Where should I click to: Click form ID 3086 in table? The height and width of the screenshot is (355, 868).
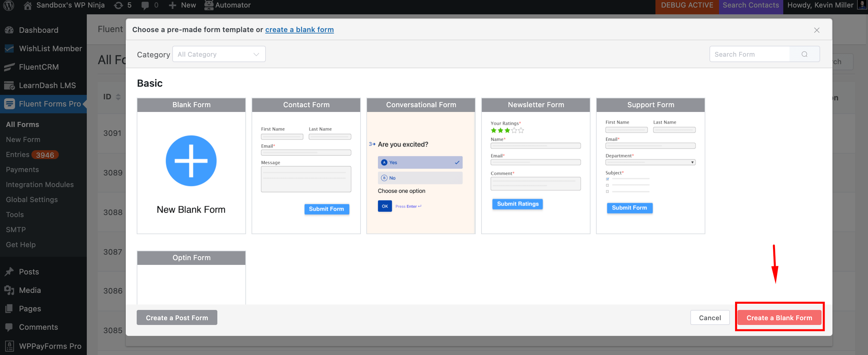(x=113, y=291)
